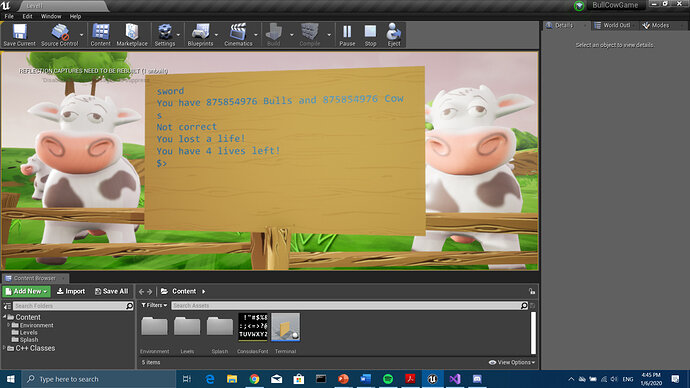Click the Import button
Viewport: 690px width, 388px height.
[71, 291]
